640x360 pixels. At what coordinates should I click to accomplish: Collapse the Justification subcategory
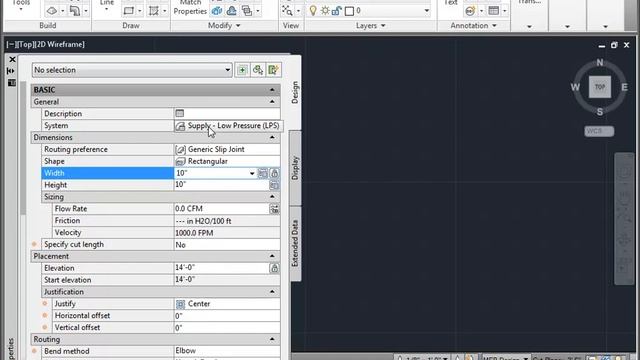272,291
